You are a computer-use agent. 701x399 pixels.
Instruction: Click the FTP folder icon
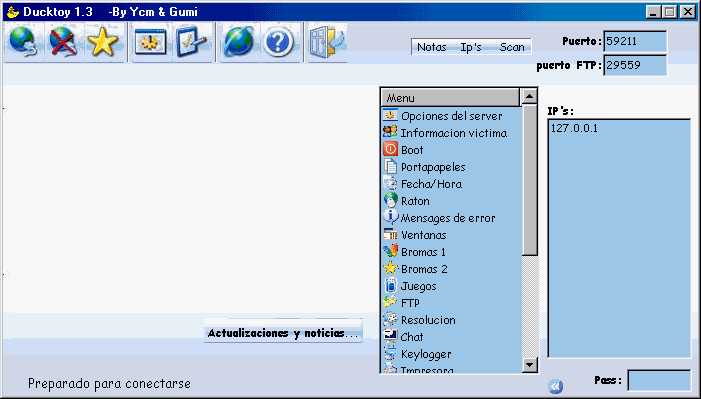[x=390, y=302]
